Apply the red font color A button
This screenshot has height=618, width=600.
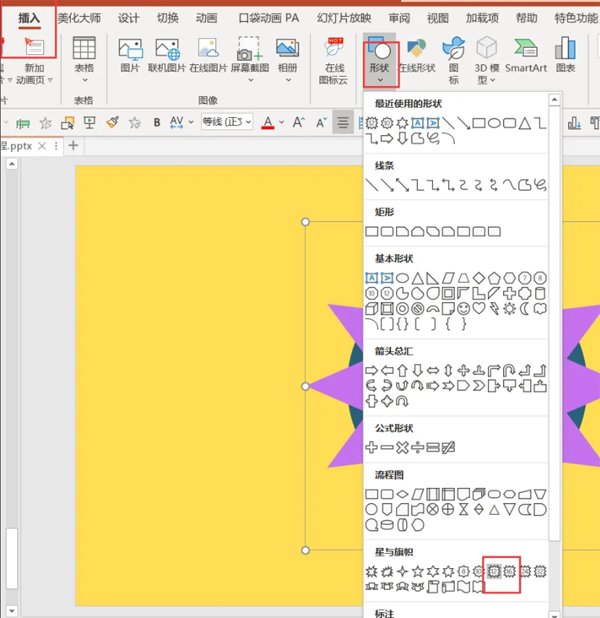pos(268,123)
